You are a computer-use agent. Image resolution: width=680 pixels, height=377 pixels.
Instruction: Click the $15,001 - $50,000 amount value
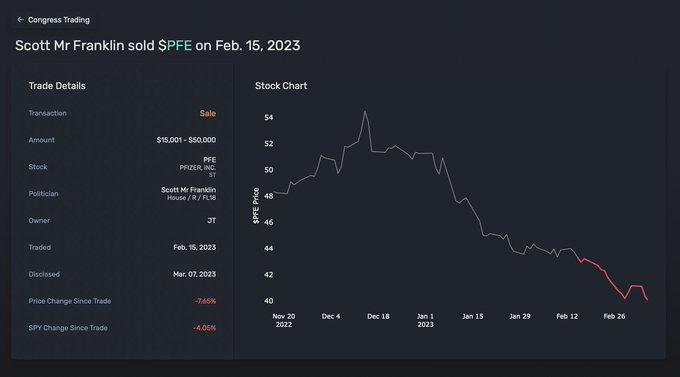click(x=186, y=140)
